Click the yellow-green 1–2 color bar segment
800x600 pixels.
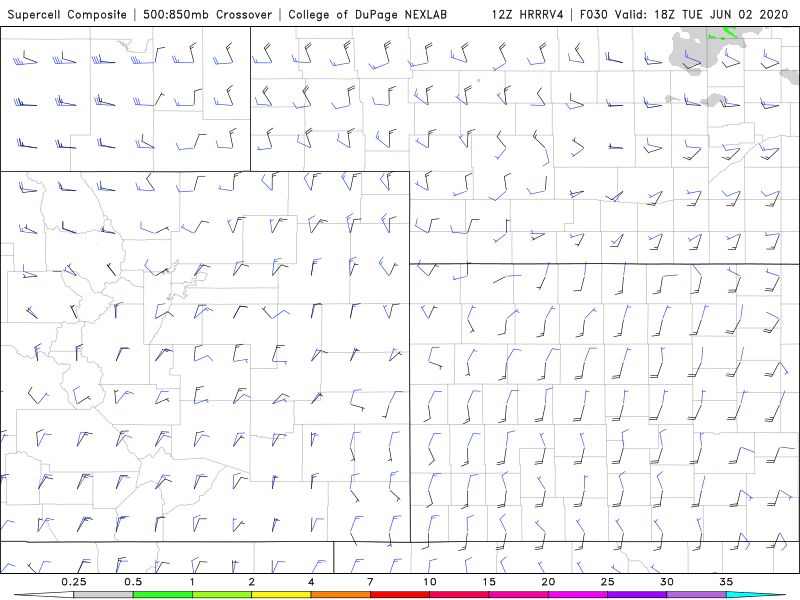coord(222,595)
